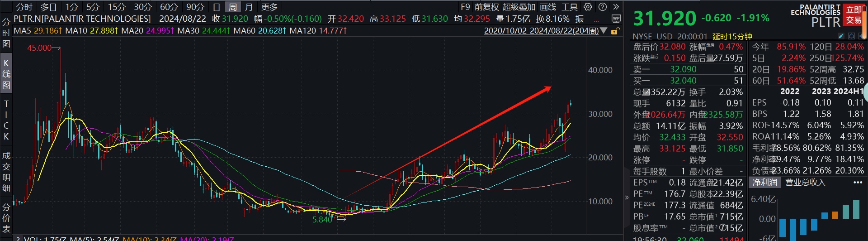The height and width of the screenshot is (241, 868).
Task: Expand toolbar with double-arrow icon
Action: point(616,7)
